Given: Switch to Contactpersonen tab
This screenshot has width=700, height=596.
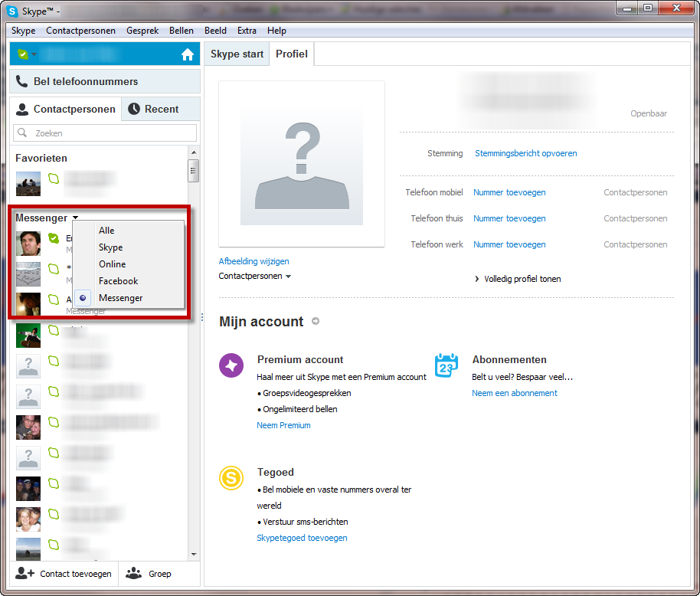Looking at the screenshot, I should pyautogui.click(x=66, y=109).
